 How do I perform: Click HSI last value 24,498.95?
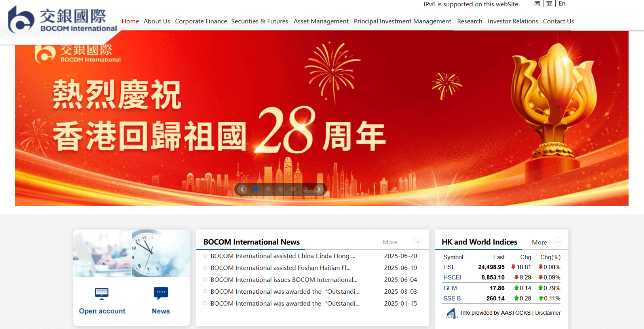click(x=491, y=267)
